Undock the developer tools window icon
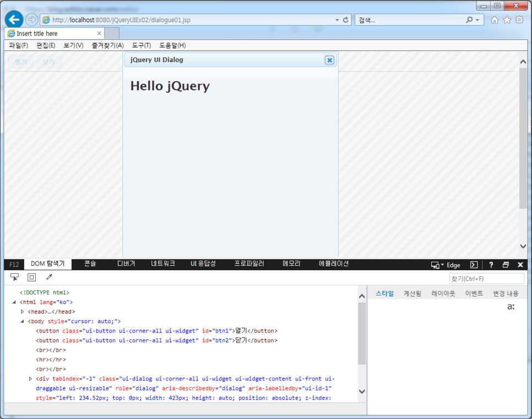Image resolution: width=532 pixels, height=419 pixels. click(x=506, y=265)
